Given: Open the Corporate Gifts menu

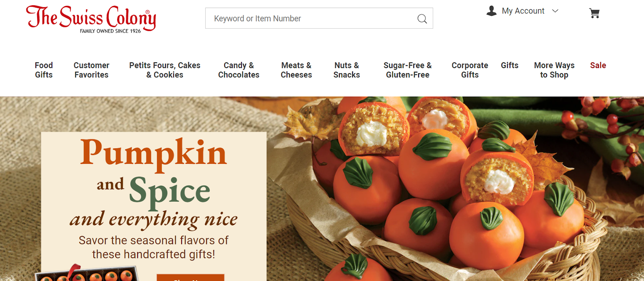Looking at the screenshot, I should coord(470,70).
